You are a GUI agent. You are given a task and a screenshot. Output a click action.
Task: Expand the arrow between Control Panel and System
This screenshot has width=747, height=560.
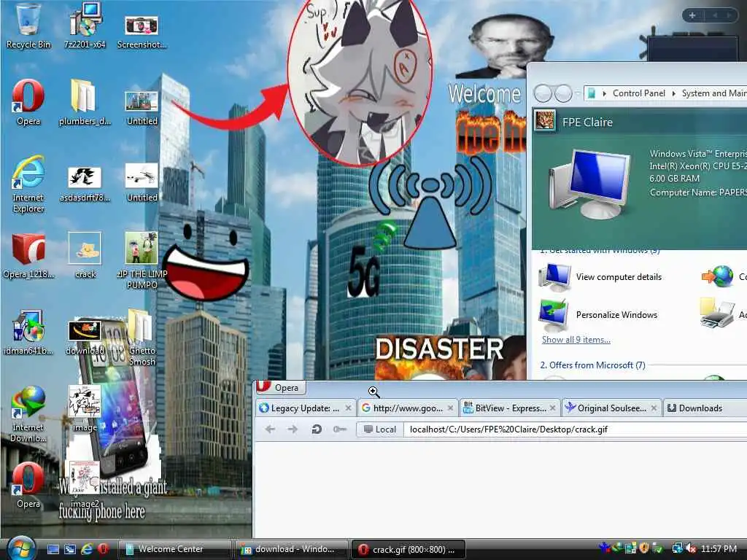[673, 93]
